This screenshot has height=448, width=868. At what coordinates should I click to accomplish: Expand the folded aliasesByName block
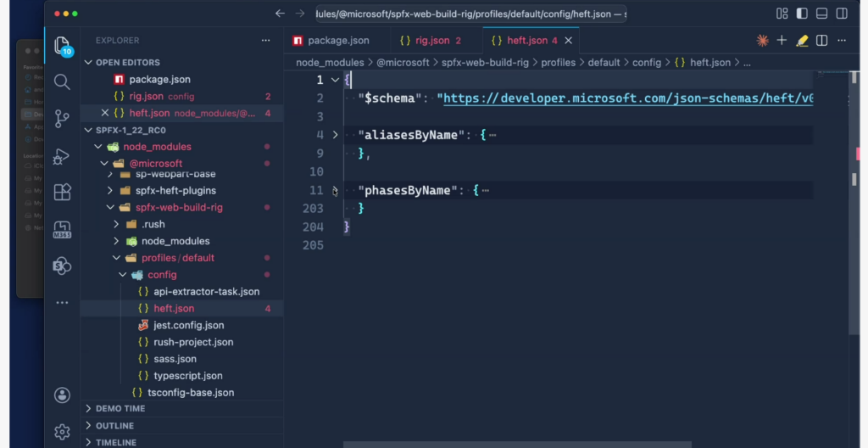point(335,135)
